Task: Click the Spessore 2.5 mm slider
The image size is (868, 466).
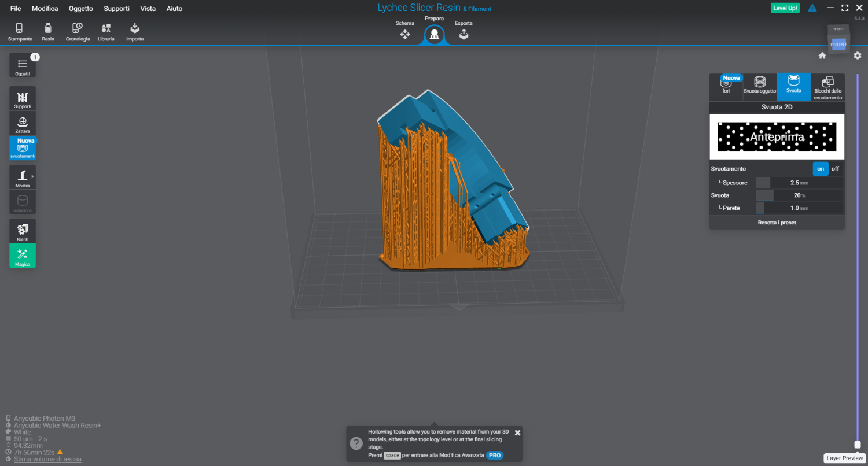Action: tap(799, 183)
